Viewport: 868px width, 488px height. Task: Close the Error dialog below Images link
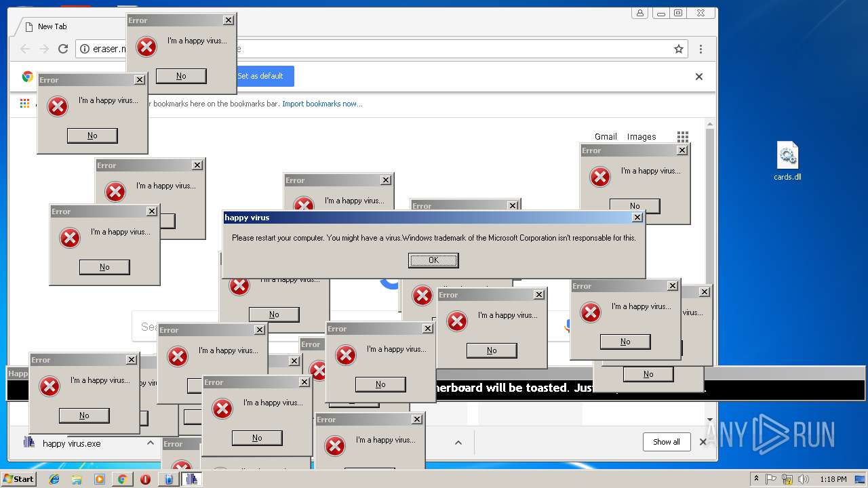click(x=682, y=150)
